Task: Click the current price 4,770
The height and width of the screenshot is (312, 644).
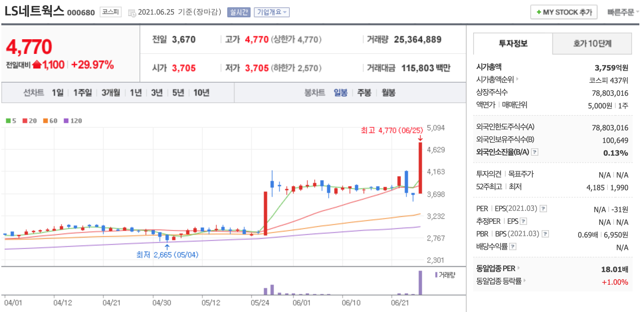Action: point(29,47)
